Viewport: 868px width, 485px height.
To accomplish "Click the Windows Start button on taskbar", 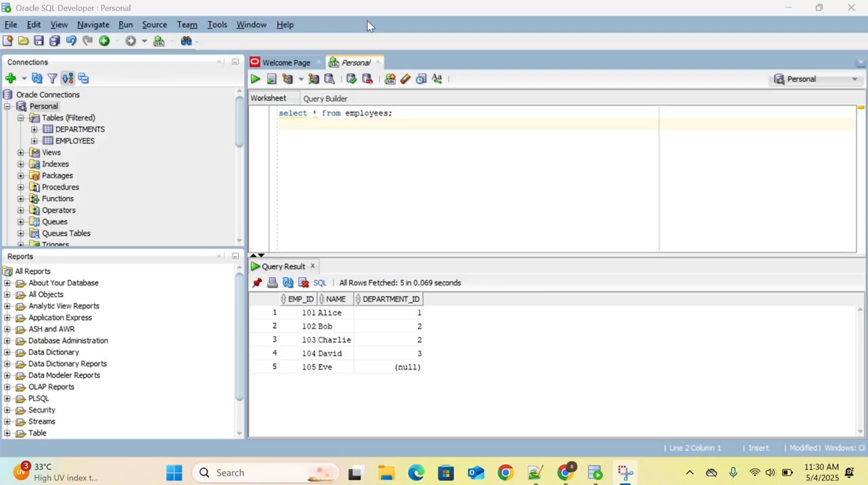I will 174,473.
